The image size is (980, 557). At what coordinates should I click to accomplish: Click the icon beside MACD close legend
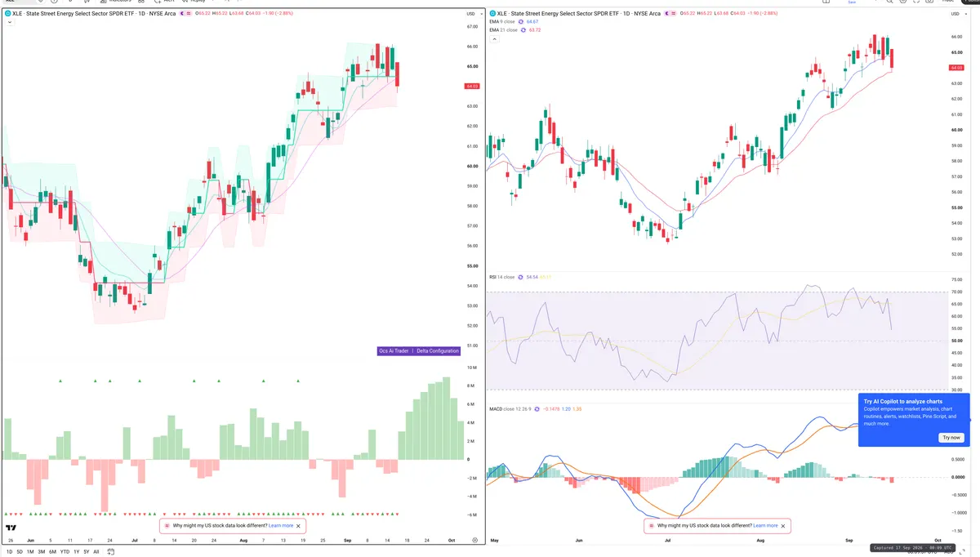point(537,408)
